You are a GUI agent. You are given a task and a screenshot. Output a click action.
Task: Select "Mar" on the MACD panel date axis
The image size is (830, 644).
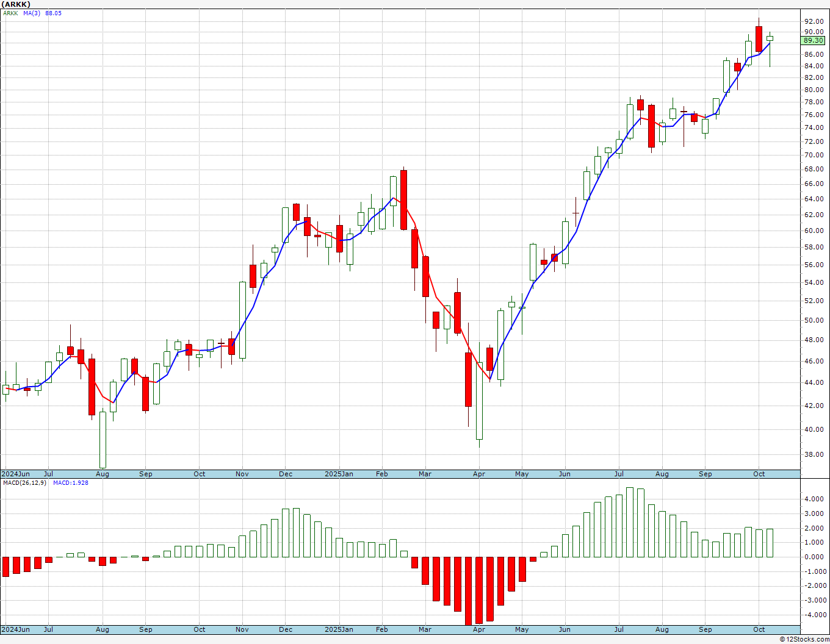tap(425, 629)
